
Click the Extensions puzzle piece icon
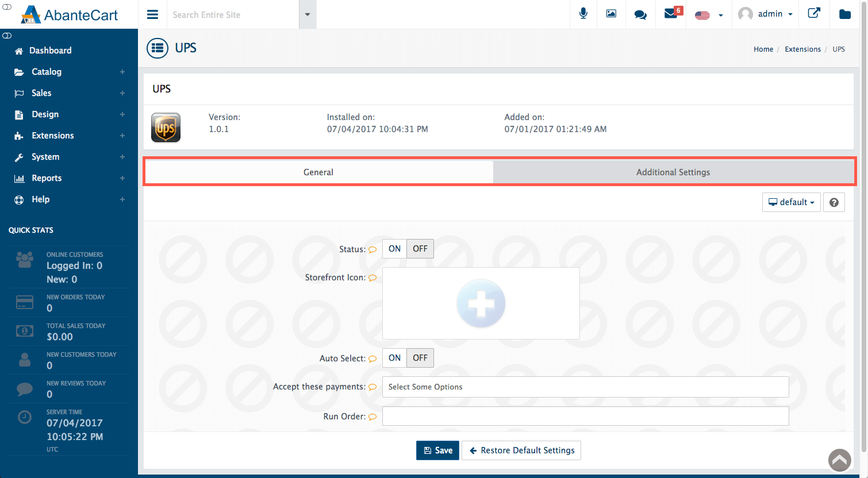pyautogui.click(x=19, y=136)
